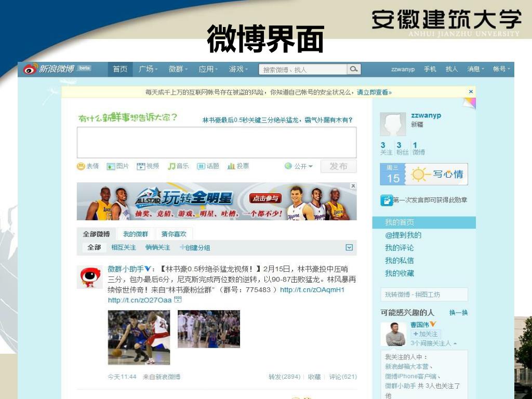
Task: Select the 相互关注 filter
Action: click(124, 247)
